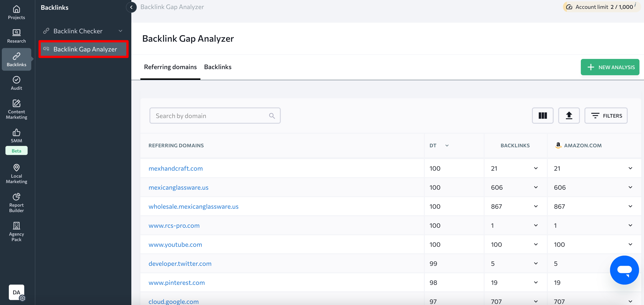Click the column view toggle icon
Screen dimensions: 644x305
coord(543,116)
